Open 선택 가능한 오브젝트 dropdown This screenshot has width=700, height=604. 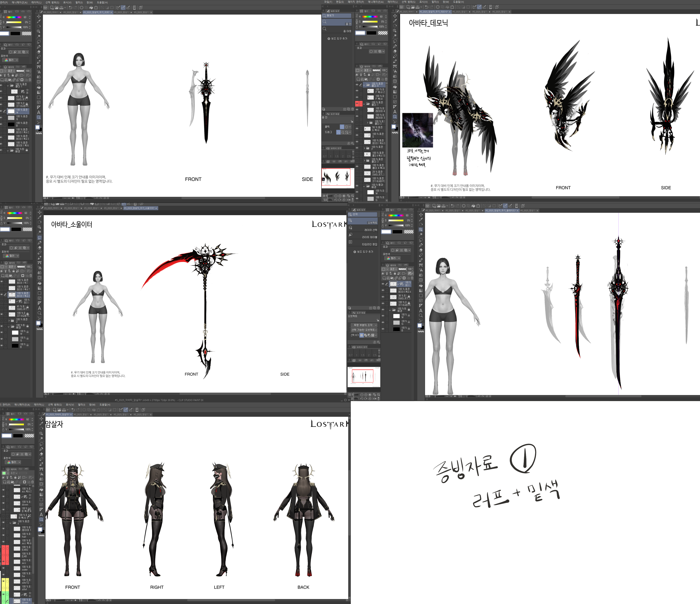point(364,330)
